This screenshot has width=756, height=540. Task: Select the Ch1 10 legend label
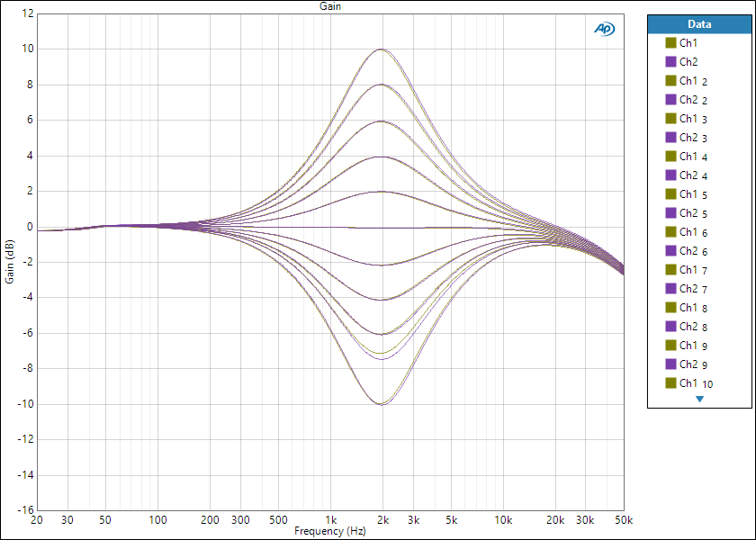coord(697,383)
